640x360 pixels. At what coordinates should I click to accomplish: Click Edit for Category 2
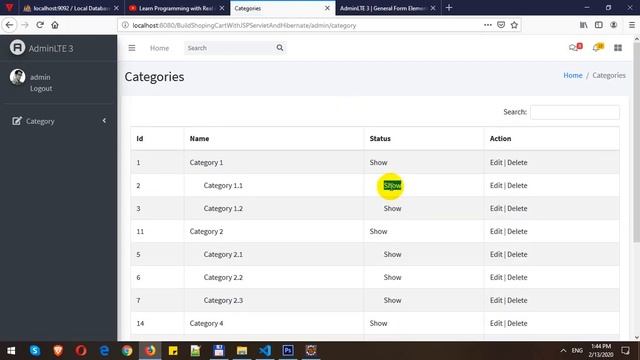(x=496, y=231)
